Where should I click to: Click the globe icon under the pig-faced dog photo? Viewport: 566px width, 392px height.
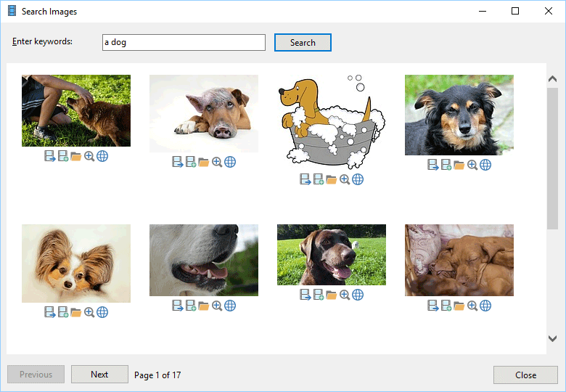pyautogui.click(x=230, y=162)
